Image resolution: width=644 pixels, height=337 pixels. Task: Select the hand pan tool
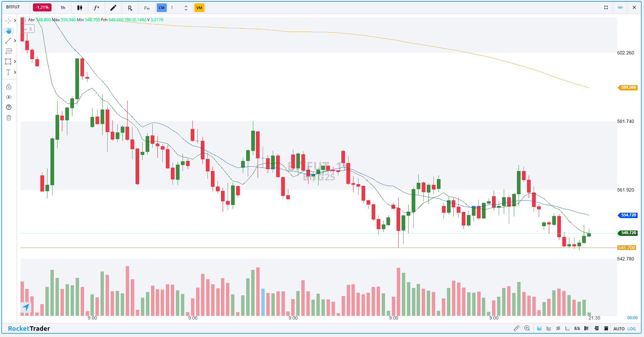pos(9,31)
